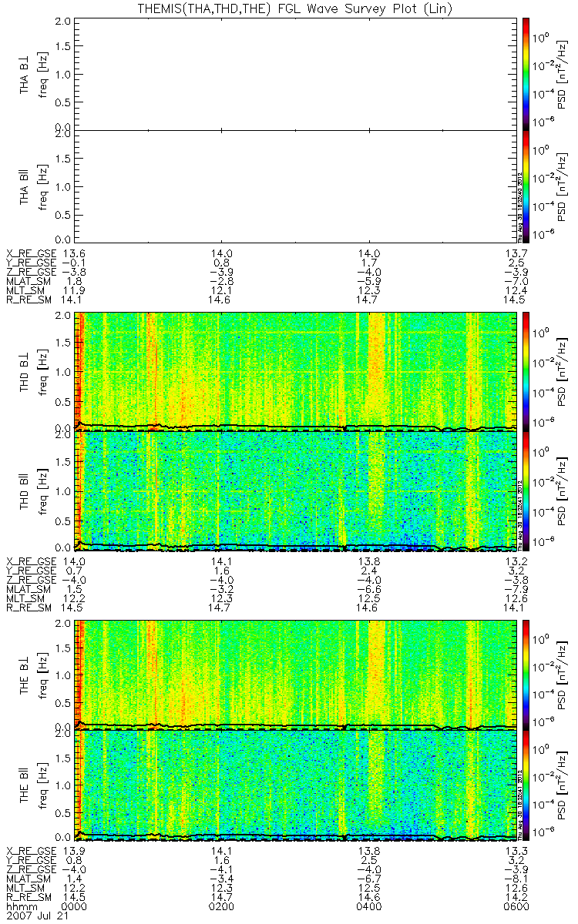Click the THE B⊥ spectrogram panel
Image resolution: width=578 pixels, height=924 pixels.
(296, 674)
